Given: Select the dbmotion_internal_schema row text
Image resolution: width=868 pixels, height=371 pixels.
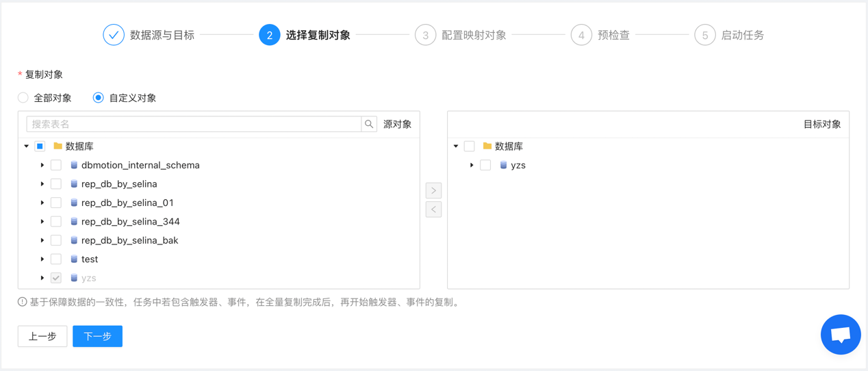Looking at the screenshot, I should 140,165.
